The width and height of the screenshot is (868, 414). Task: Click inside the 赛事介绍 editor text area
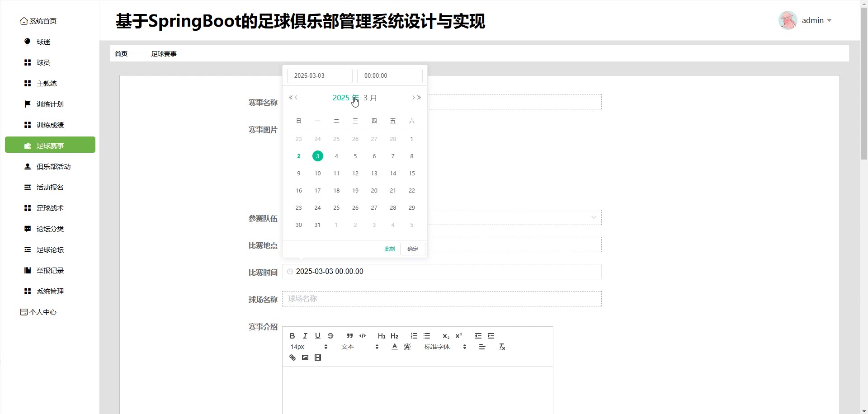coord(418,390)
